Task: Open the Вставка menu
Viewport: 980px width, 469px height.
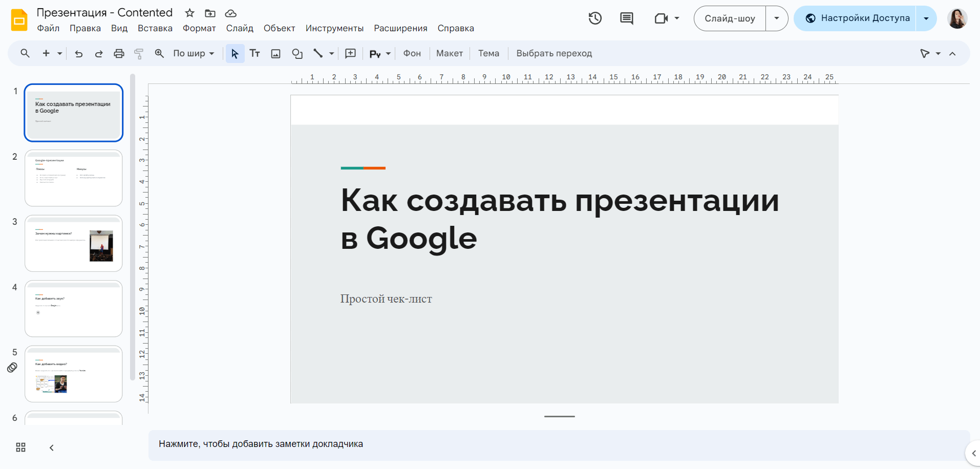Action: click(155, 28)
